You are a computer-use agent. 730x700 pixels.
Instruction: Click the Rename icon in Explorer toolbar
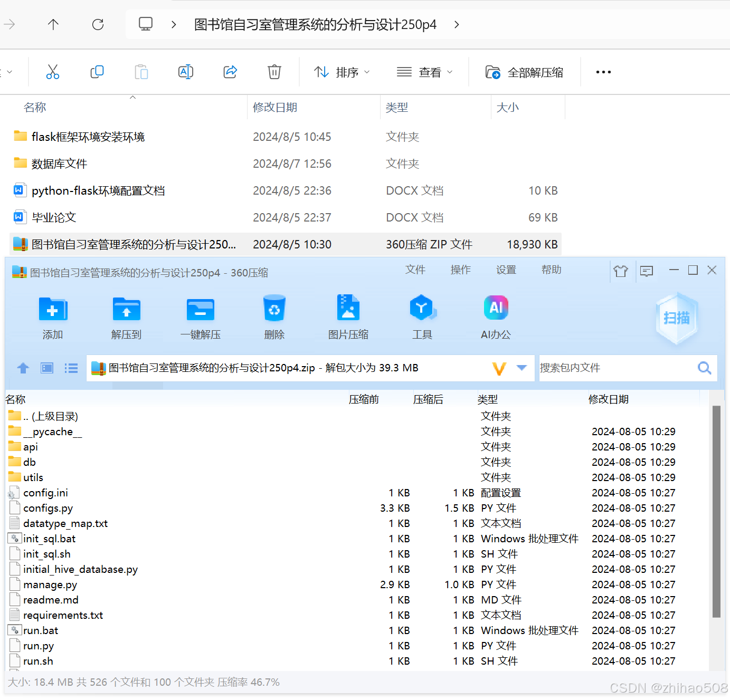click(185, 72)
